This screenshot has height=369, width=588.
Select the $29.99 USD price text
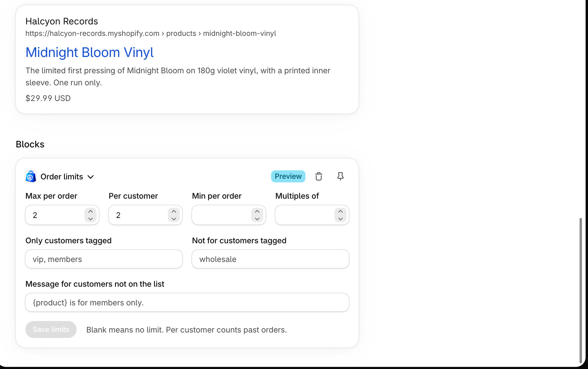(48, 98)
